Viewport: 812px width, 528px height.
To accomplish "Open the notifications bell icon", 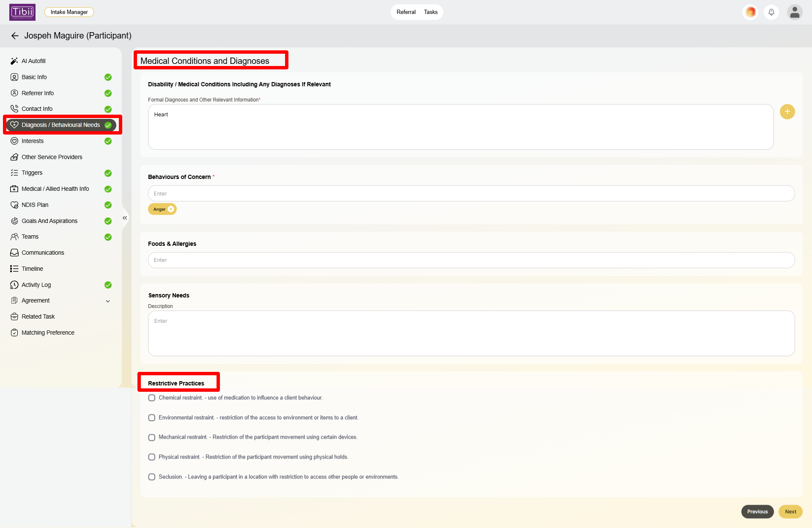I will (x=771, y=12).
